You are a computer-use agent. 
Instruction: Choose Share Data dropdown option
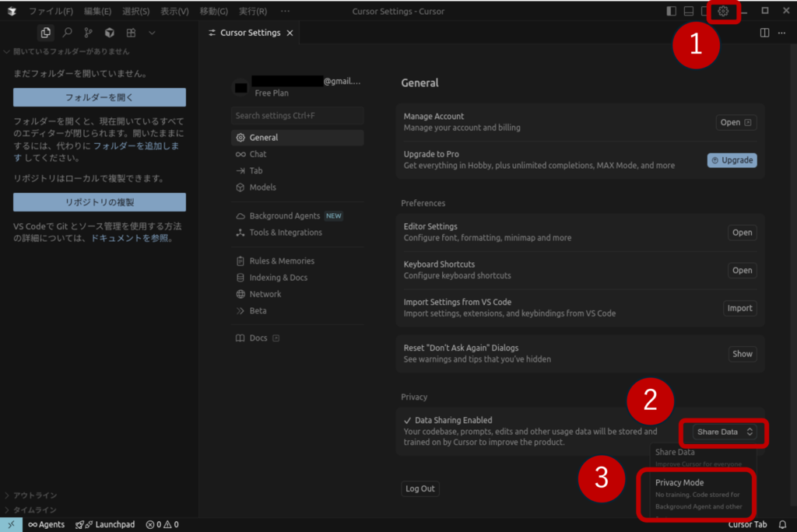click(703, 457)
